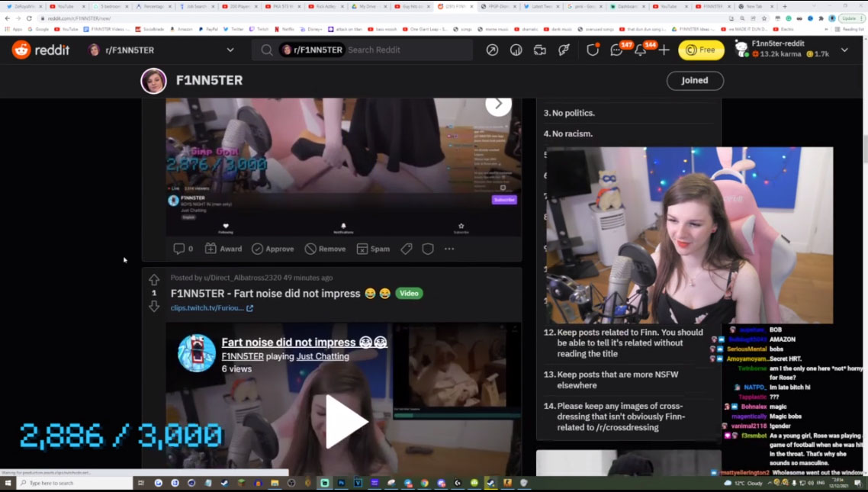868x492 pixels.
Task: Open the Chat icon showing 147
Action: 616,50
